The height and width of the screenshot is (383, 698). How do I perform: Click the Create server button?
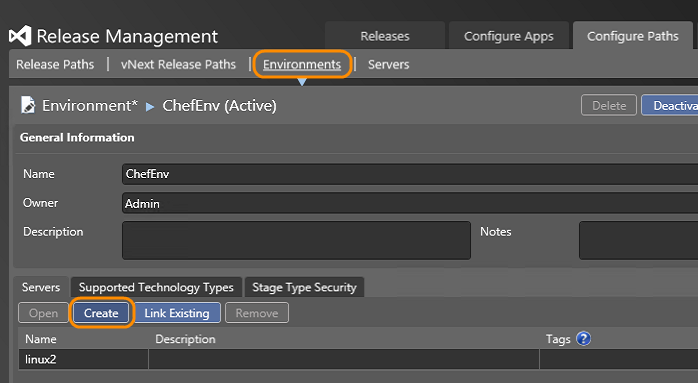(x=101, y=313)
